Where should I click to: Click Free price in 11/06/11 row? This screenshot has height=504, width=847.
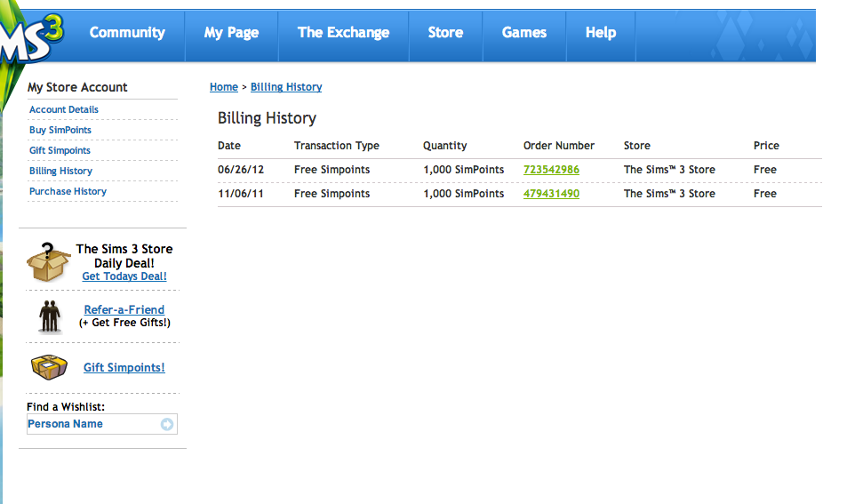tap(765, 194)
